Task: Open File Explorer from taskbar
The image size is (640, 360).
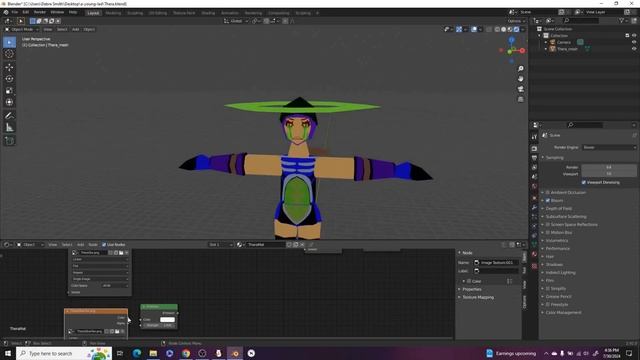Action: [x=153, y=353]
